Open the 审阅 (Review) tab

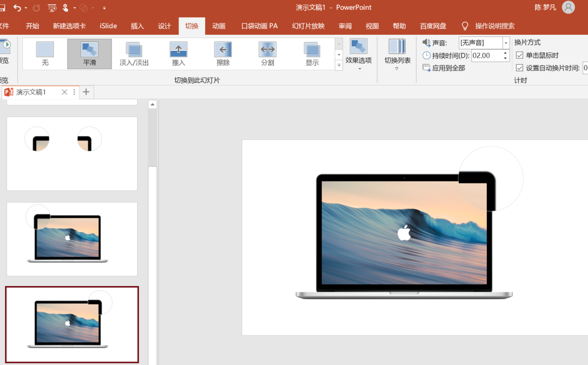pyautogui.click(x=345, y=26)
